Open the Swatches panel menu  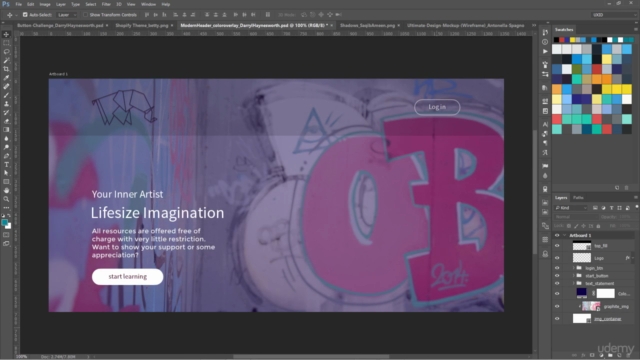pyautogui.click(x=636, y=29)
